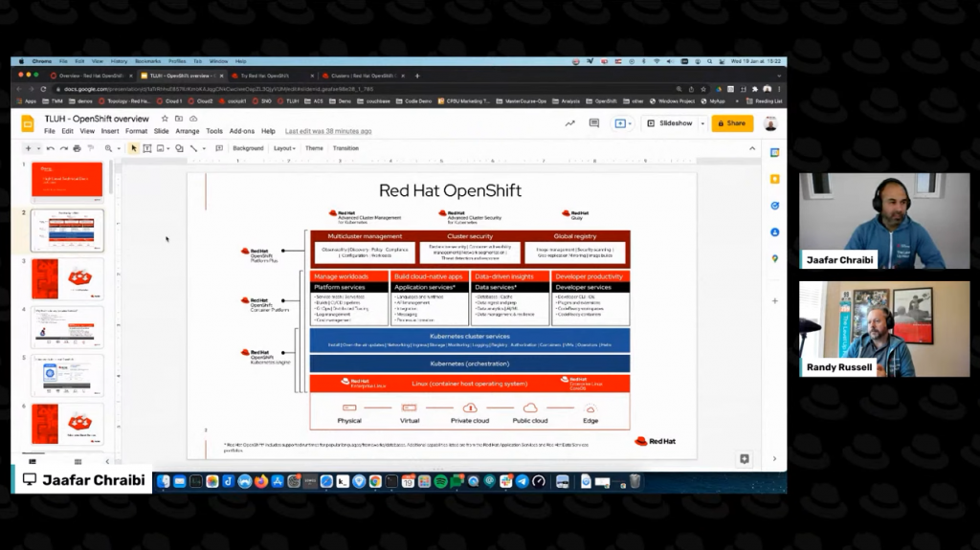Screen dimensions: 980x550
Task: Open Firefox from the macOS dock
Action: 261,481
